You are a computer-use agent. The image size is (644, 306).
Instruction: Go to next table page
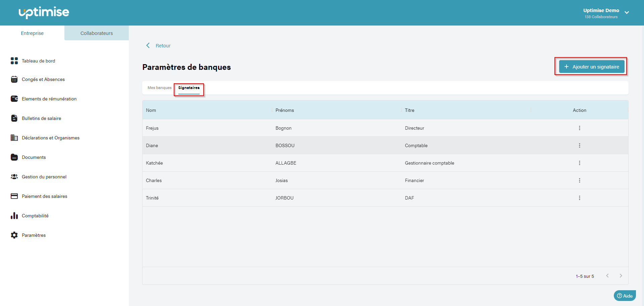(x=621, y=276)
